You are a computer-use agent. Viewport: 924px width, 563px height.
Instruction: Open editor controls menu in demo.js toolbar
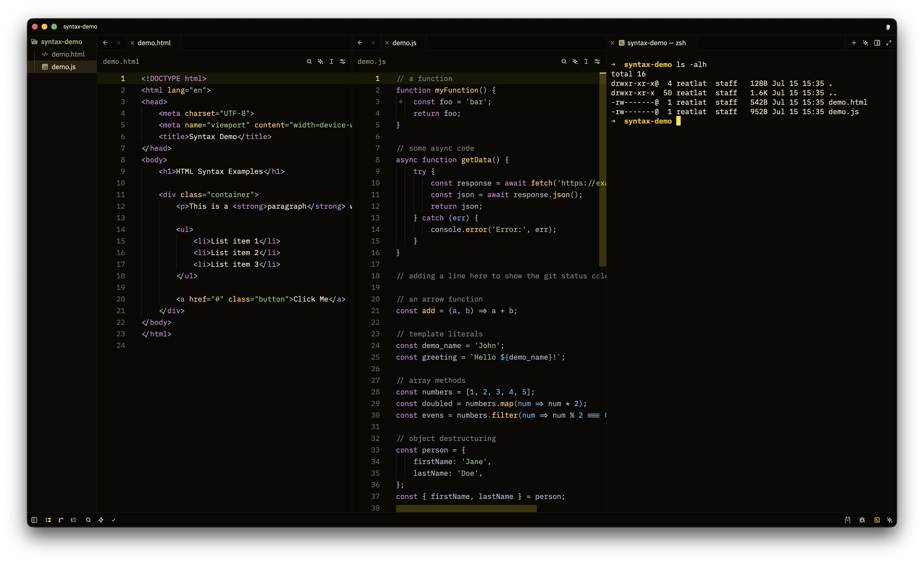click(597, 62)
